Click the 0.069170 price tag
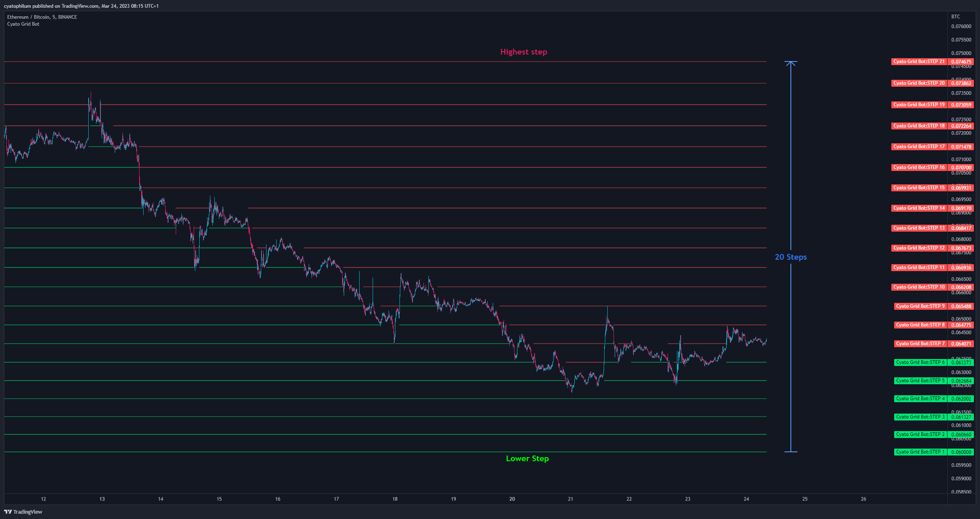Image resolution: width=980 pixels, height=519 pixels. 961,208
